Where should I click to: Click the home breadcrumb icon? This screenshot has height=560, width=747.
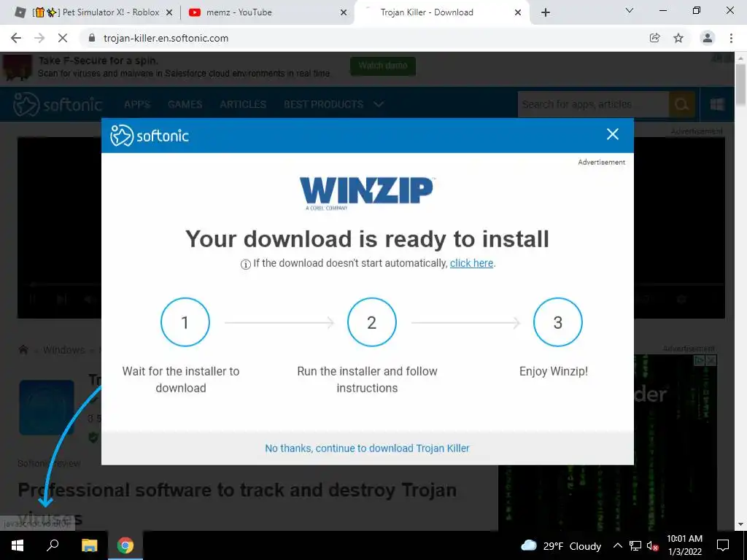click(23, 350)
